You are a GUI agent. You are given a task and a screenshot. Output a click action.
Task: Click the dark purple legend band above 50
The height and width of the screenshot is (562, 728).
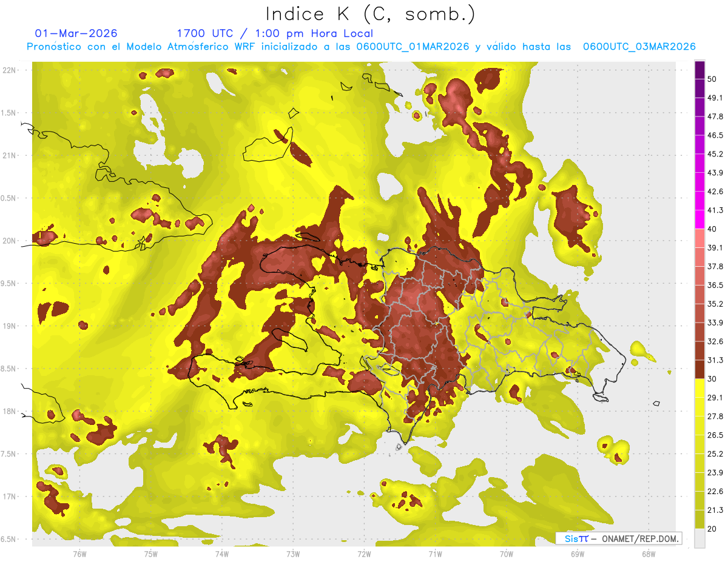(x=699, y=70)
